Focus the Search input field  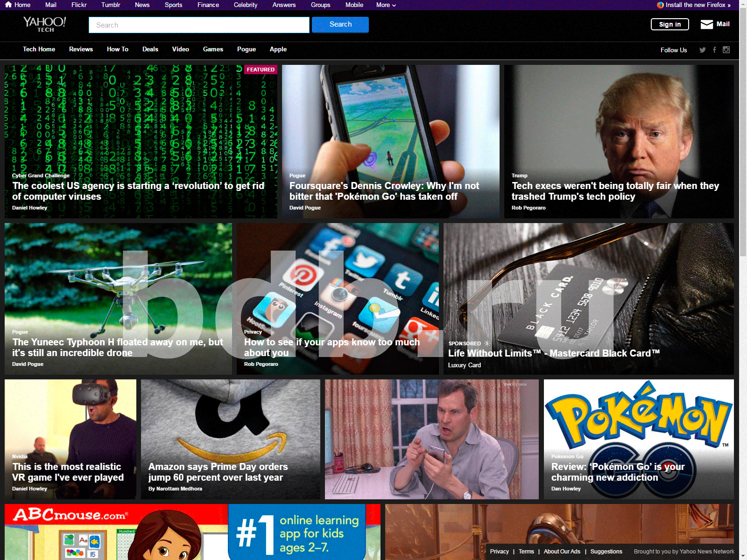pos(199,25)
